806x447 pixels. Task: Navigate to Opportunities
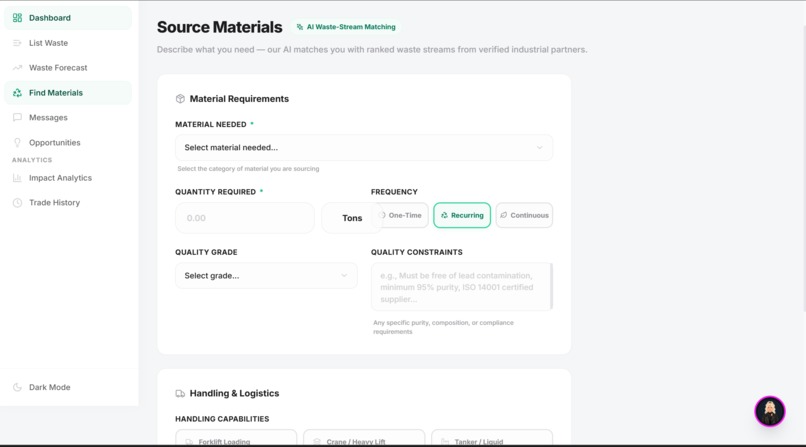(x=68, y=143)
